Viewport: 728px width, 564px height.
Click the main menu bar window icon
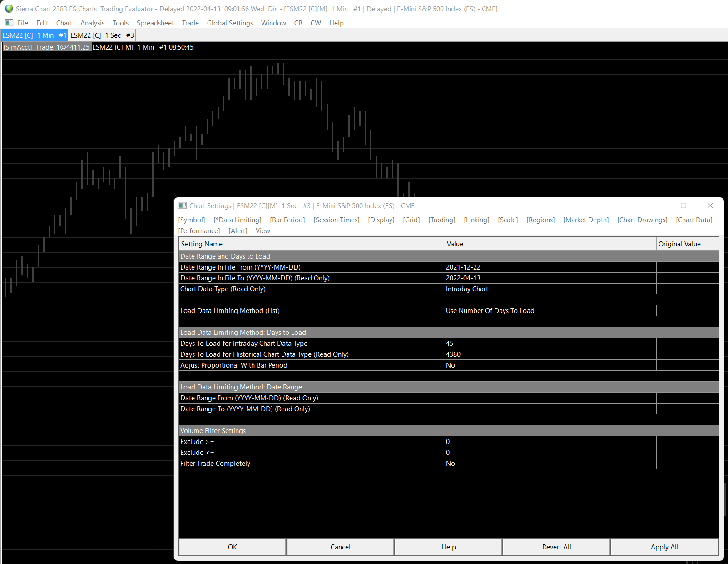pyautogui.click(x=9, y=23)
